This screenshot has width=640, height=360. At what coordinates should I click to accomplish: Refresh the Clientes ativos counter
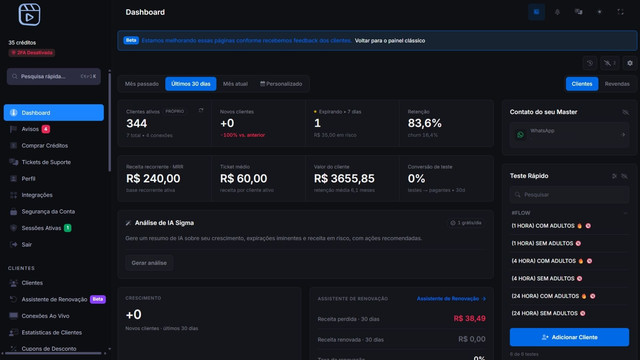coord(201,111)
